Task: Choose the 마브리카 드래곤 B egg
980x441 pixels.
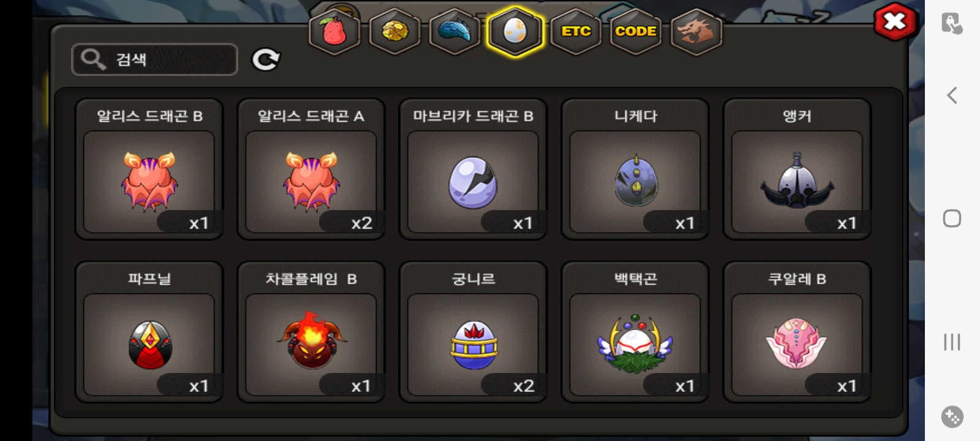Action: pyautogui.click(x=473, y=169)
